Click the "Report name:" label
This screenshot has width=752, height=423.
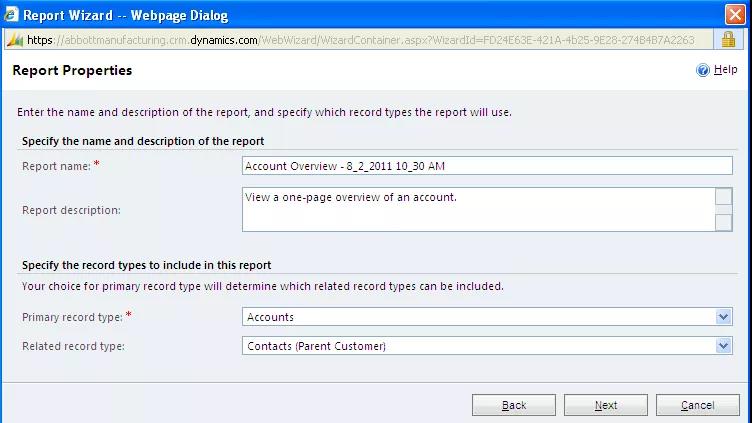(x=56, y=166)
